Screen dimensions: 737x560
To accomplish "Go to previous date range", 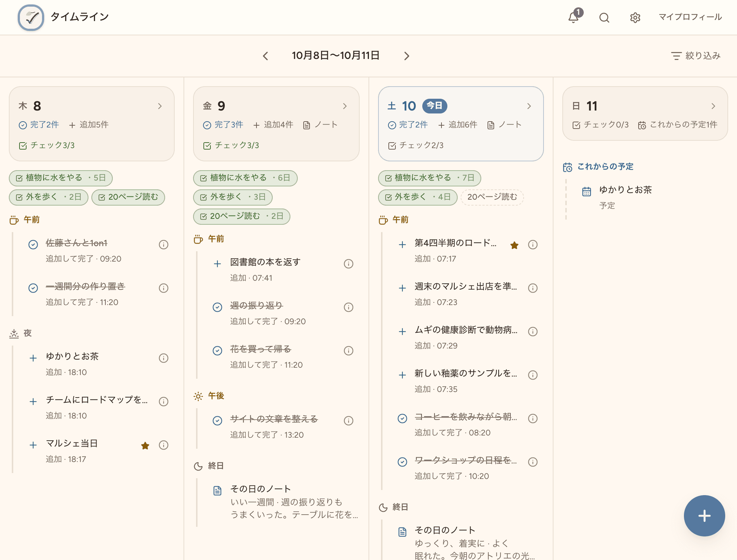I will point(265,56).
